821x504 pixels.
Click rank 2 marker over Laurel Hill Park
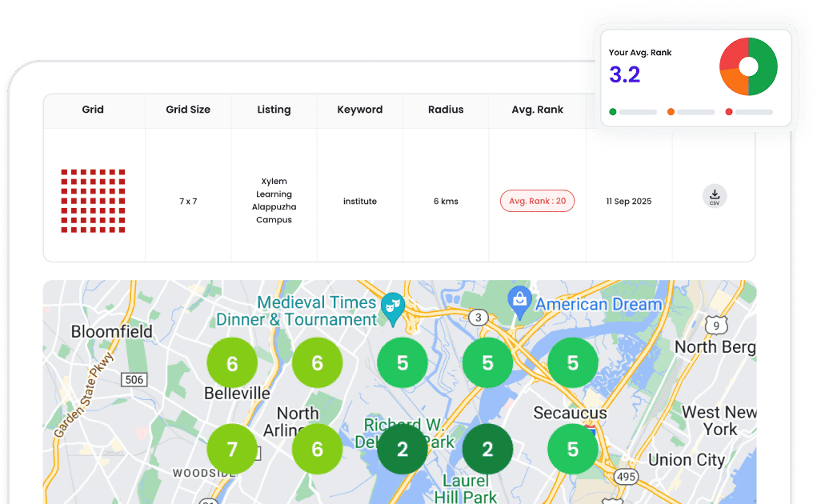coord(487,449)
